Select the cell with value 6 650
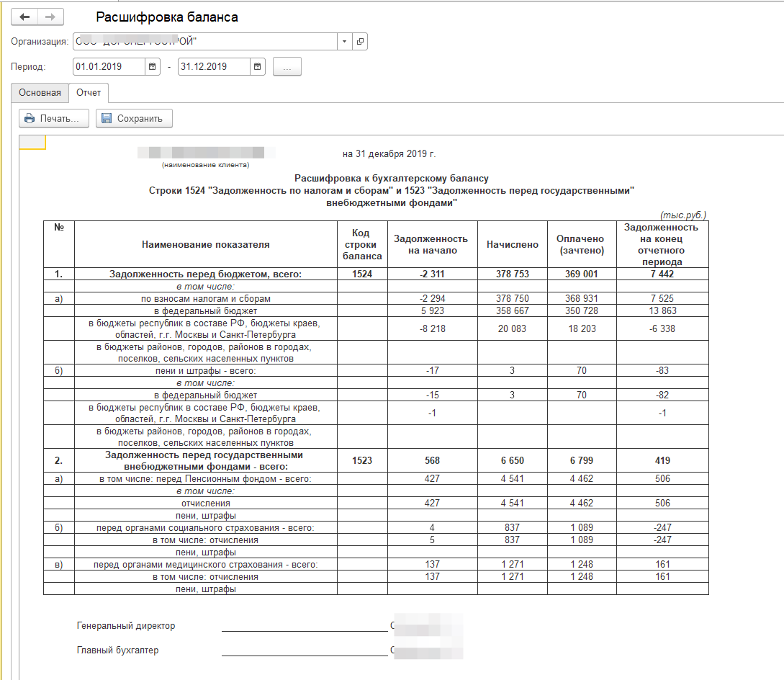The height and width of the screenshot is (680, 784). pos(513,460)
